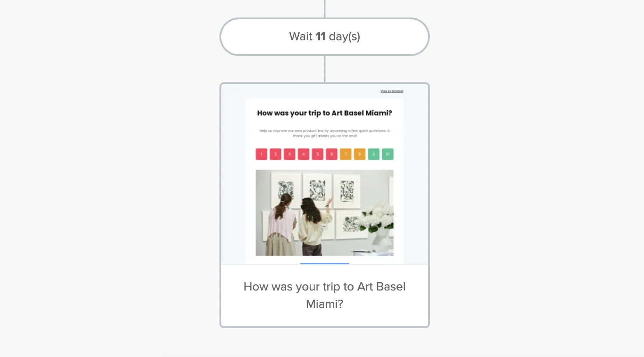Image resolution: width=644 pixels, height=357 pixels.
Task: Click the art gallery photo in the email
Action: [324, 213]
